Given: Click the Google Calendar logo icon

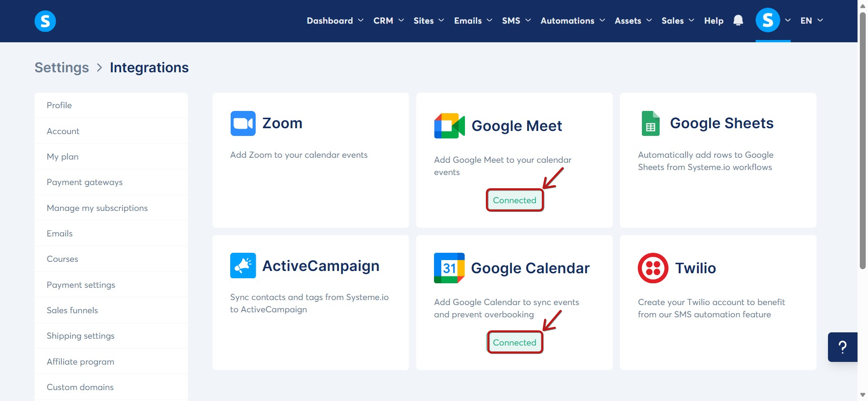Looking at the screenshot, I should 449,268.
